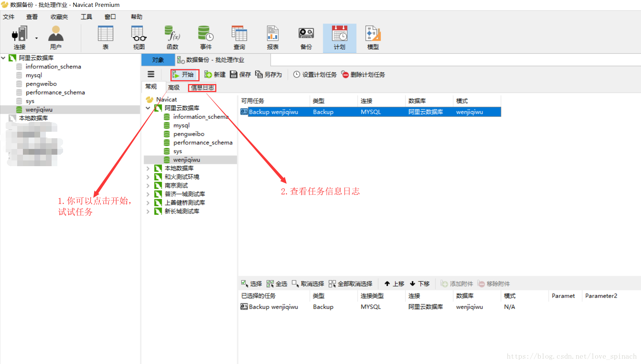Open the 窗口 (Window) menu

tap(110, 17)
